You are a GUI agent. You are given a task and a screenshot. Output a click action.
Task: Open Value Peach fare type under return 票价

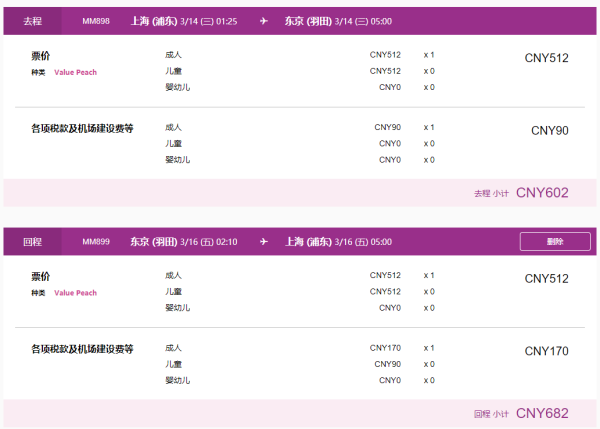75,293
